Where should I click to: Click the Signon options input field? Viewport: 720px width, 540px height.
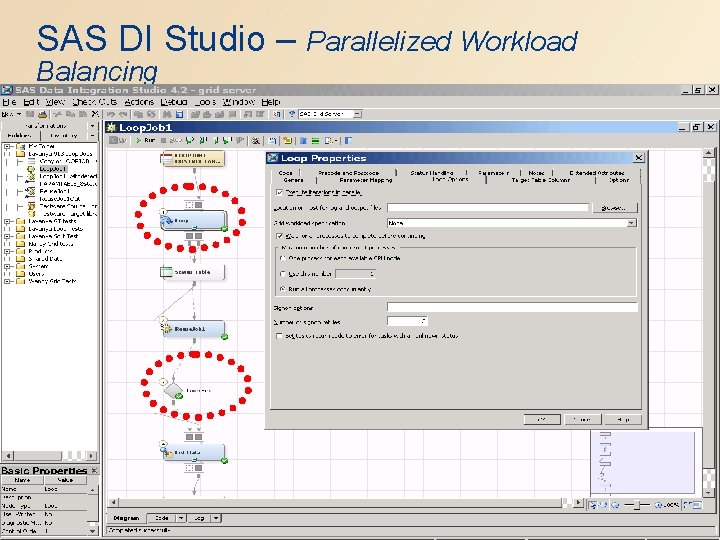[x=512, y=307]
